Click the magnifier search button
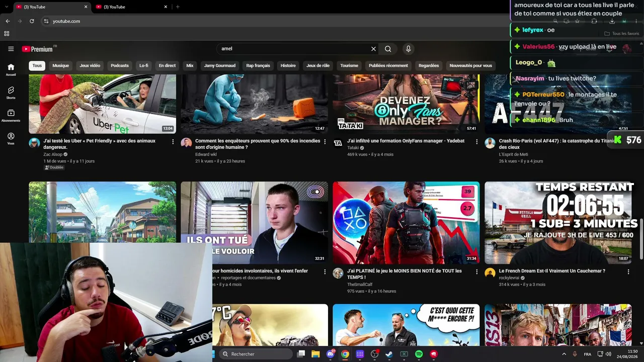644x362 pixels. pos(388,49)
